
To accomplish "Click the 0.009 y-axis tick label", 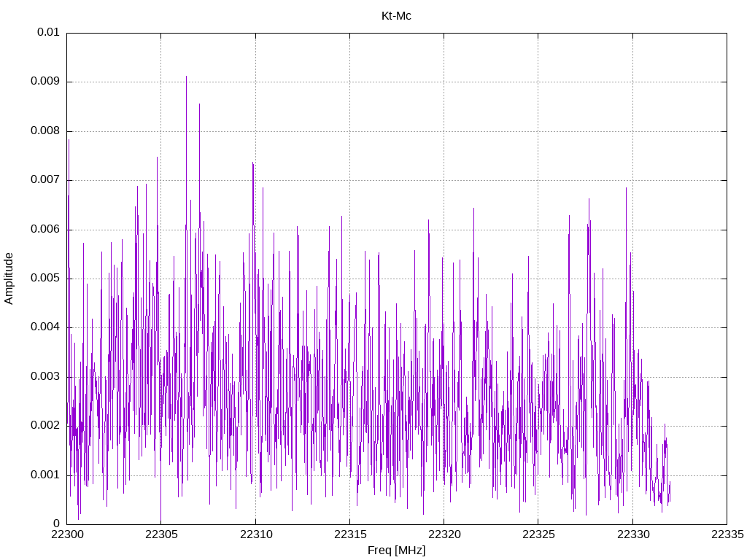I will click(x=45, y=82).
